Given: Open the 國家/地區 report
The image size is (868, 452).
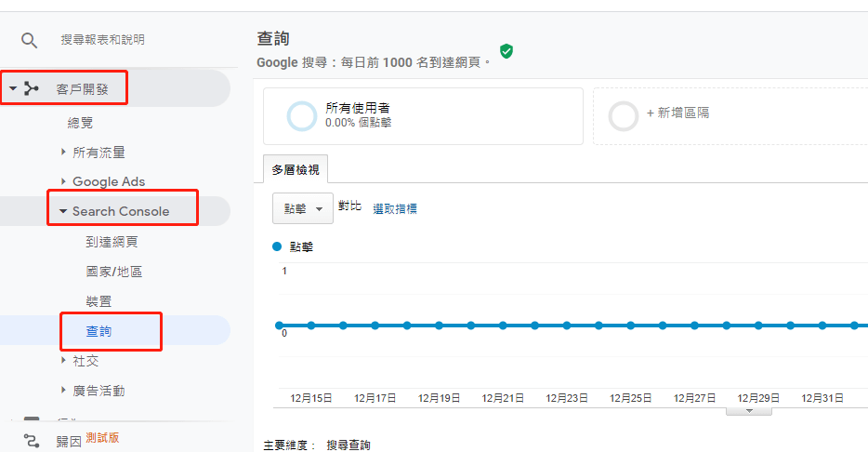Looking at the screenshot, I should (113, 272).
